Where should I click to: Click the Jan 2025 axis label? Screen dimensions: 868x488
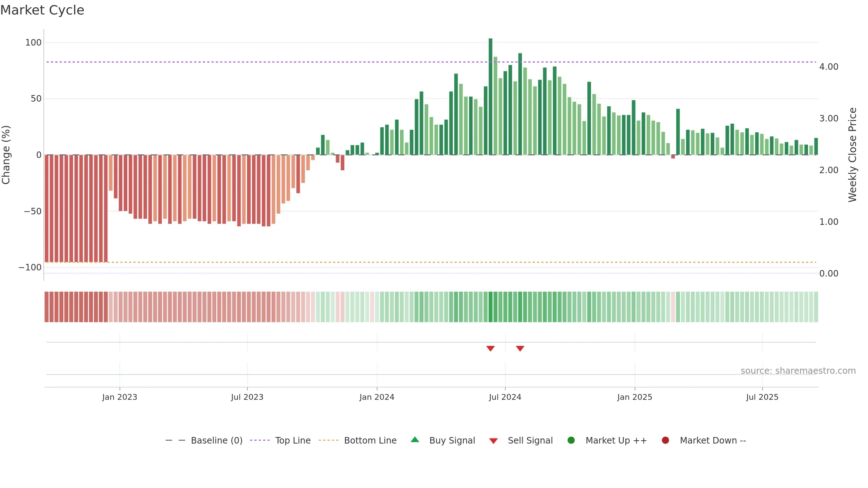(x=635, y=397)
